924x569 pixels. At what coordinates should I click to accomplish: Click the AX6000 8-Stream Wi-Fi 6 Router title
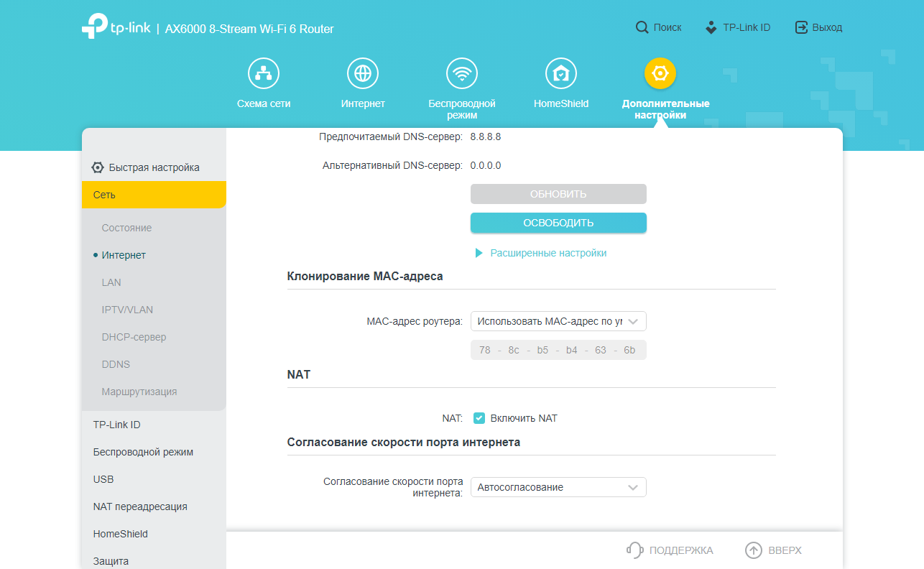249,29
